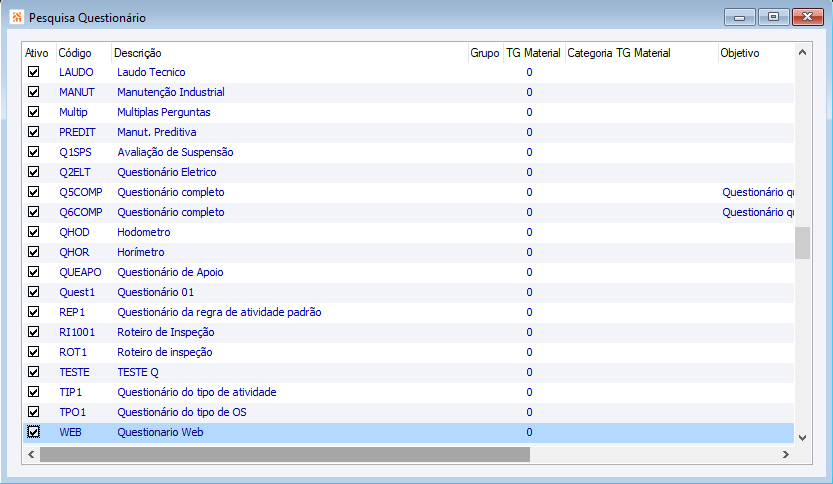The width and height of the screenshot is (833, 484).
Task: Sort by the Grupo column header
Action: [485, 53]
